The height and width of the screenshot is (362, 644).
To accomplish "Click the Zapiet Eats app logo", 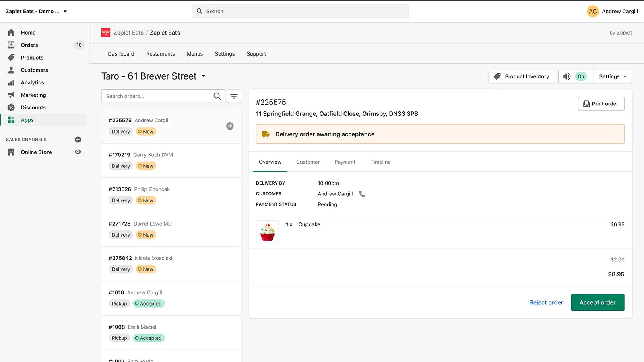I will tap(106, 33).
